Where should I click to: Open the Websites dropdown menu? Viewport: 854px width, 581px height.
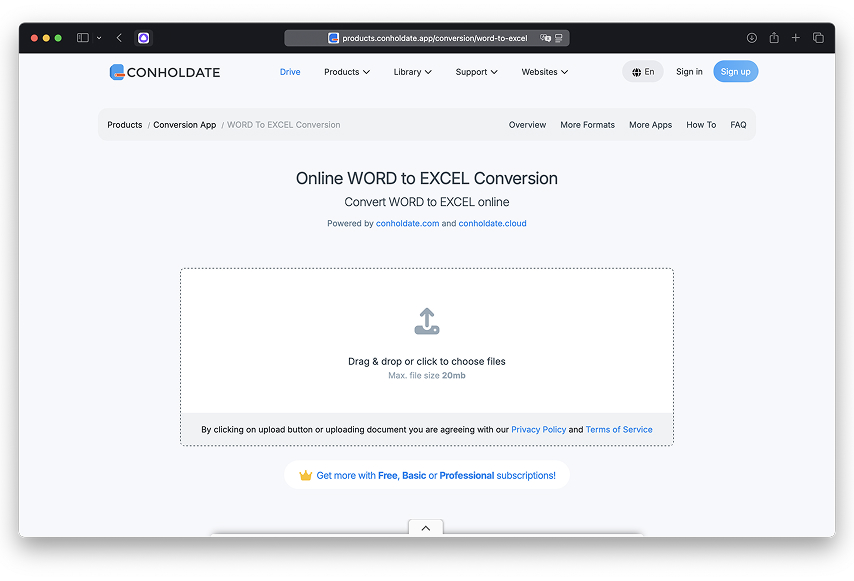click(544, 72)
